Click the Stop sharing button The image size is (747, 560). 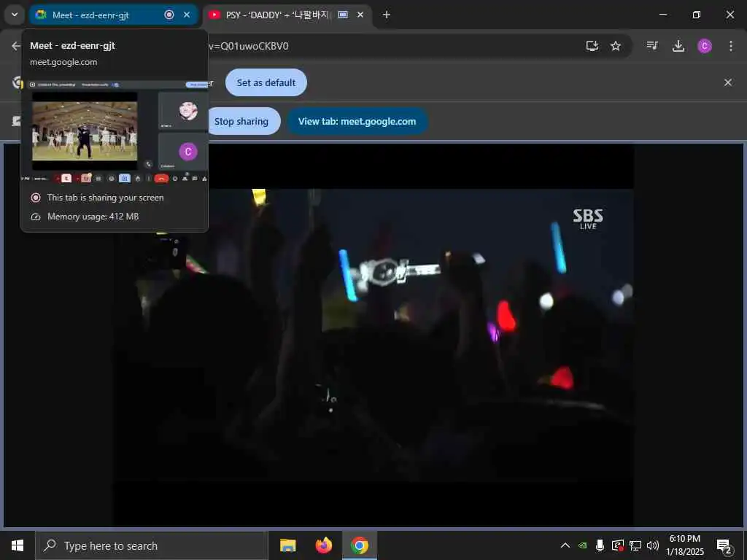243,122
